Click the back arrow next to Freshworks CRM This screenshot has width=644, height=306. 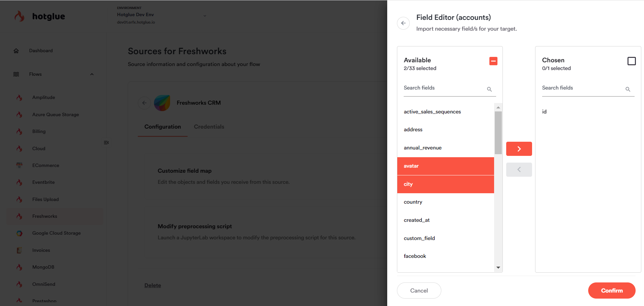click(144, 103)
